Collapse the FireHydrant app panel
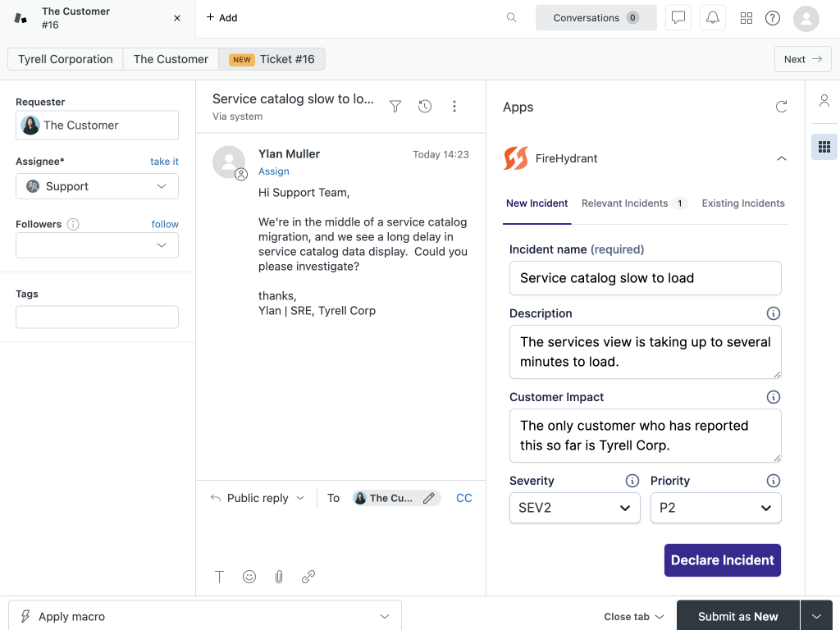The width and height of the screenshot is (840, 630). 781,158
